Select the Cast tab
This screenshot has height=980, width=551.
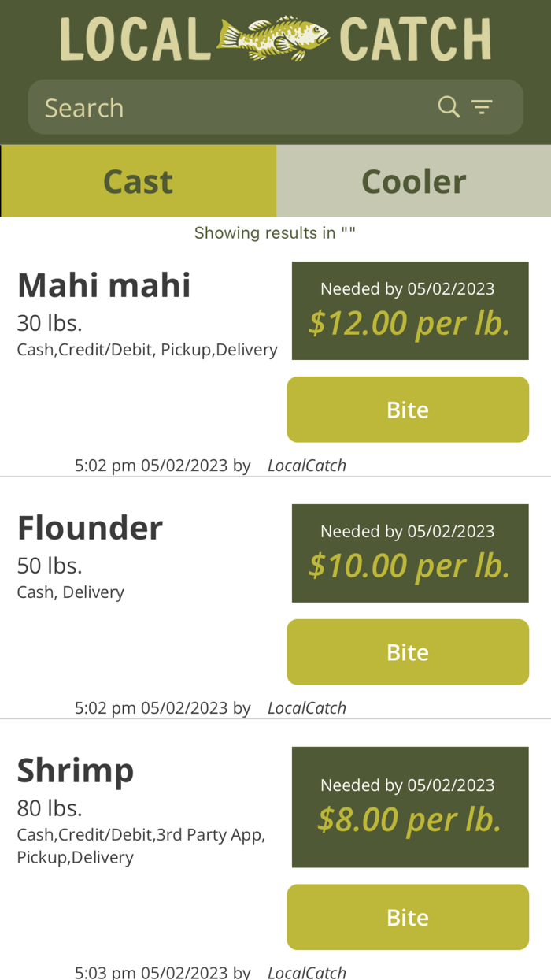click(x=138, y=180)
